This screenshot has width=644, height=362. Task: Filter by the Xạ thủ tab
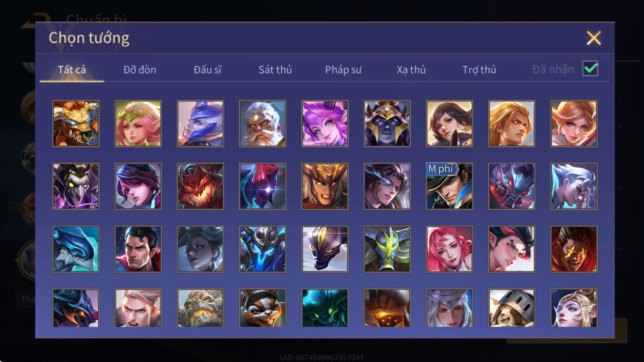[411, 70]
